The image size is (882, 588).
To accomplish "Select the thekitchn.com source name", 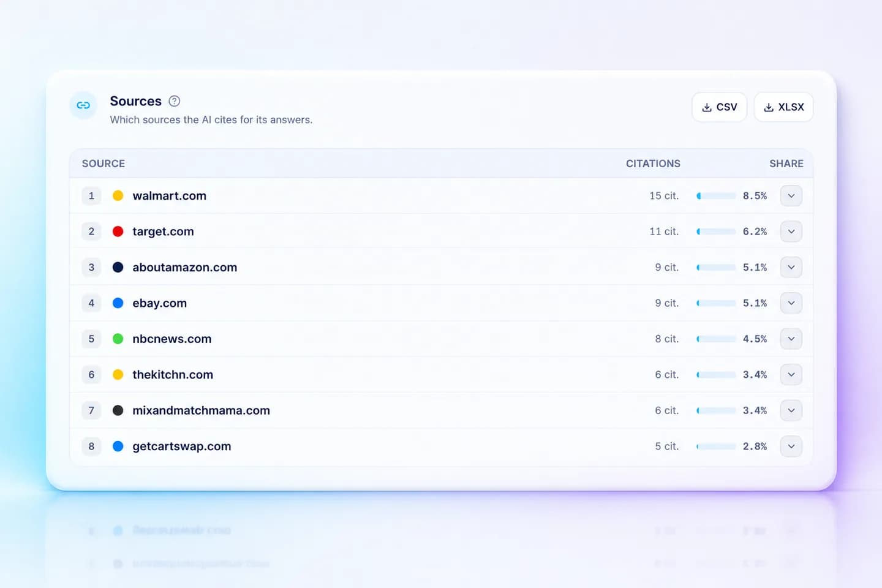I will [173, 374].
